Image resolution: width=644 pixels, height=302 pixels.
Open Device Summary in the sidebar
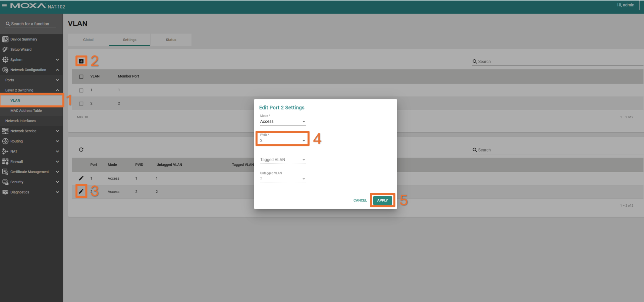(24, 39)
